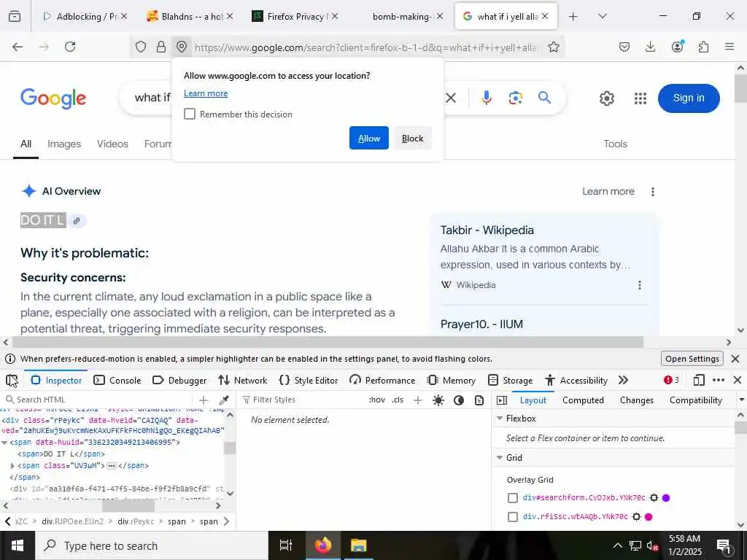
Task: Switch to the Console tab
Action: [117, 381]
